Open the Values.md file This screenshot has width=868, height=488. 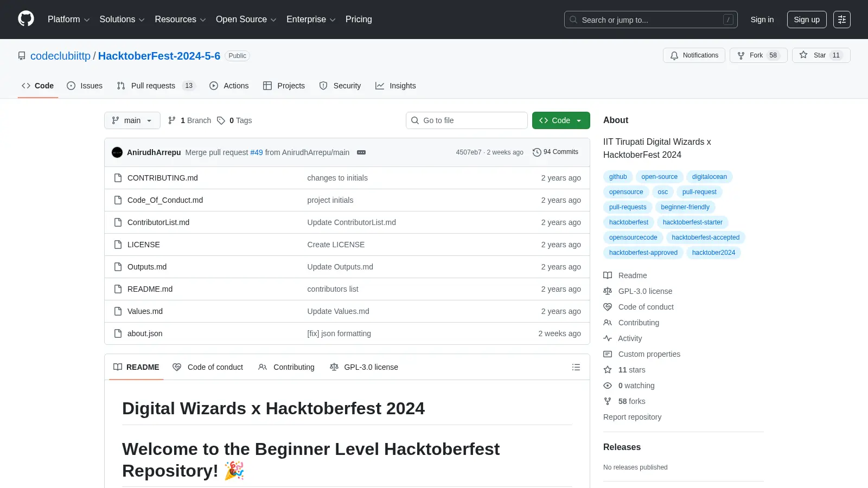click(x=145, y=311)
